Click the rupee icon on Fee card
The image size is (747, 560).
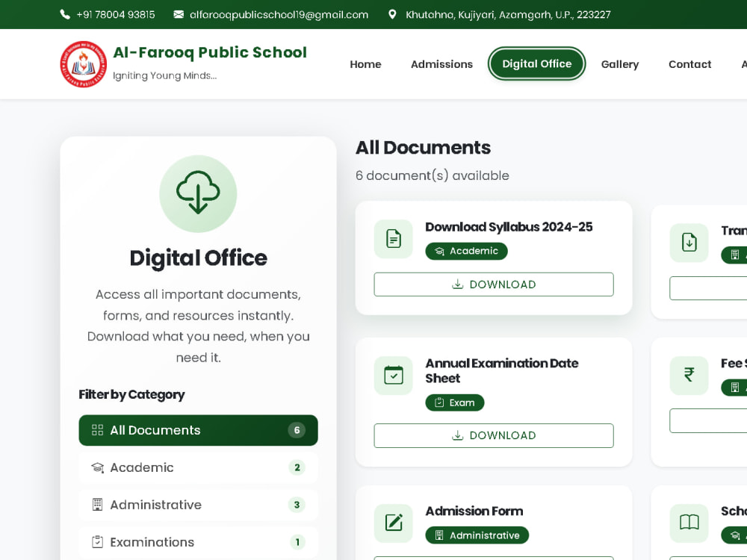coord(689,375)
